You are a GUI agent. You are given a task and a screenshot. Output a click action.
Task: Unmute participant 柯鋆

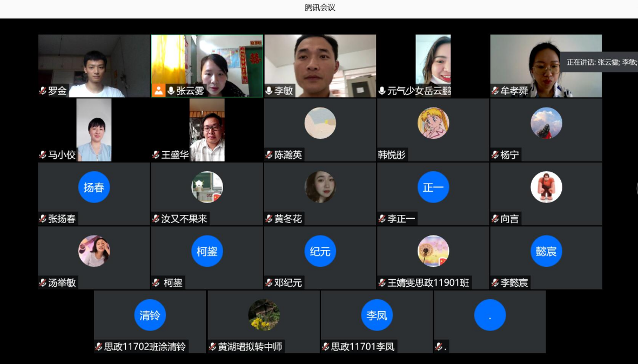tap(156, 281)
